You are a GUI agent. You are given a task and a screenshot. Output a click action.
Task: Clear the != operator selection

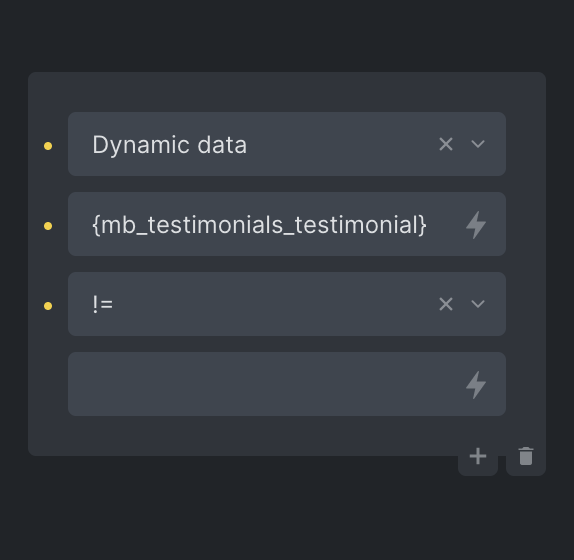[x=446, y=304]
